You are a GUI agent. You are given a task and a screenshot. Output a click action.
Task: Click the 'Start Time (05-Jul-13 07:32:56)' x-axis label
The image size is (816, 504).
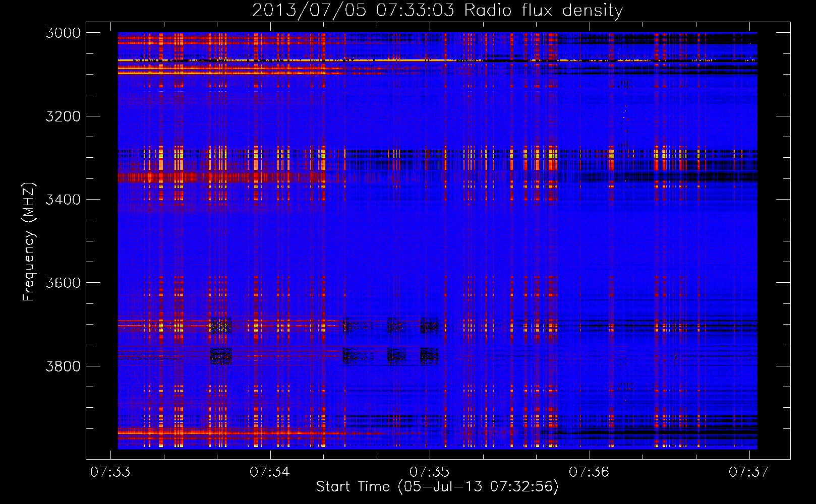[437, 487]
